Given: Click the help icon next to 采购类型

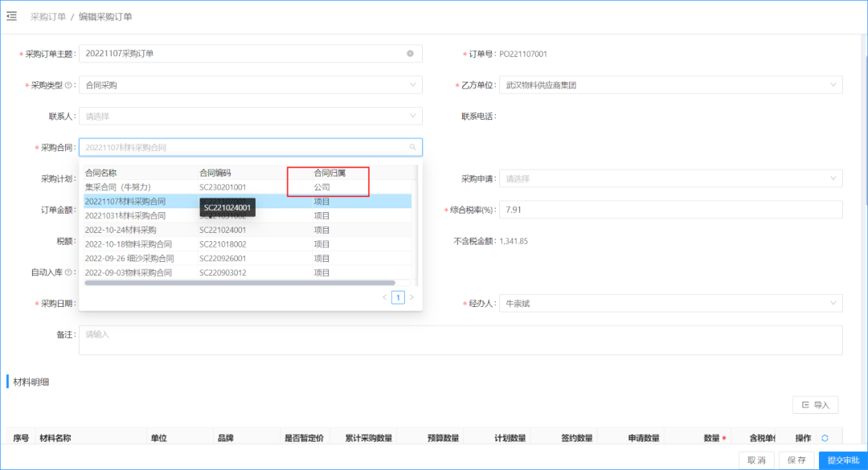Looking at the screenshot, I should point(68,85).
